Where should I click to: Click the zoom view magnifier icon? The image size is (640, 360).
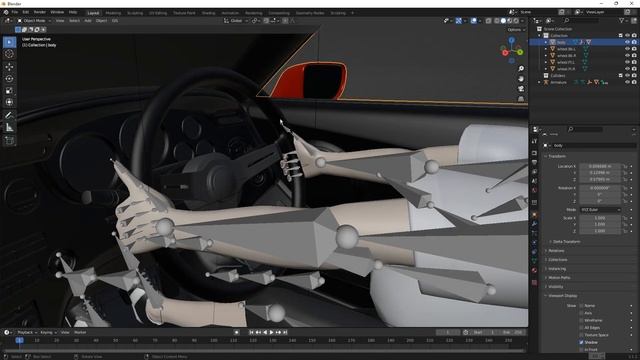(x=521, y=69)
